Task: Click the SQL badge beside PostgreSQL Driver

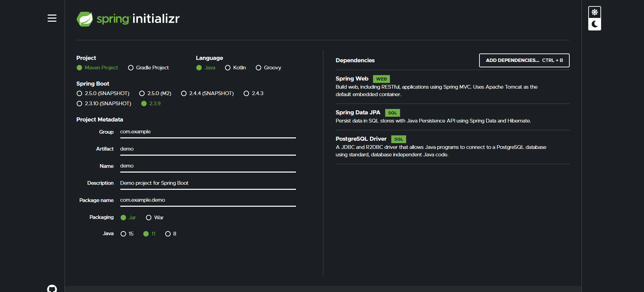Action: click(x=399, y=139)
